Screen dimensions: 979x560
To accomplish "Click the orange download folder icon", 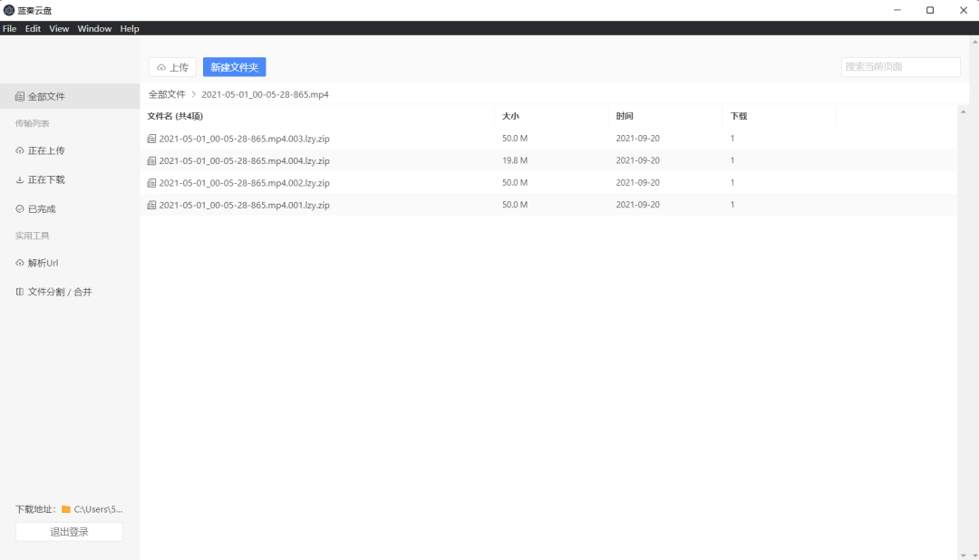I will click(x=66, y=509).
